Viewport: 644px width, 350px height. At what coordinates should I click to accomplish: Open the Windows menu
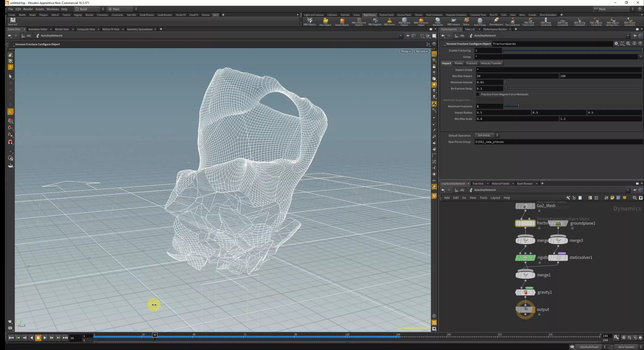coord(52,9)
